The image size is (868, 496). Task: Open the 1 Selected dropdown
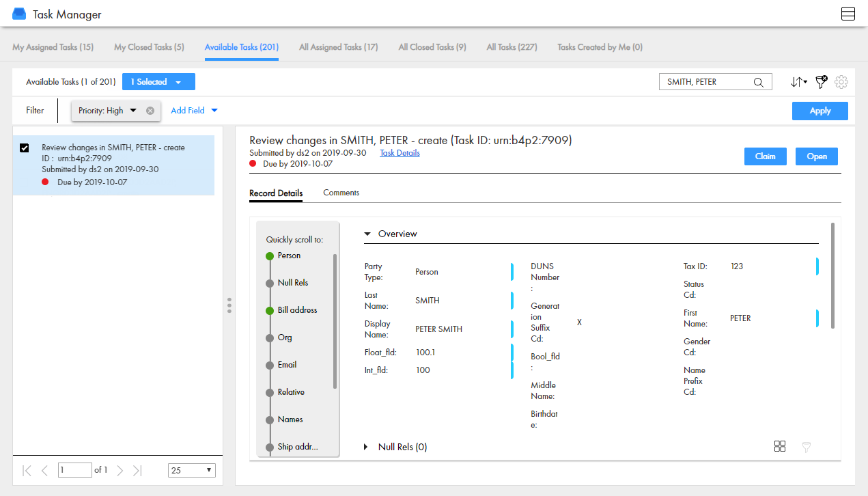[x=158, y=82]
